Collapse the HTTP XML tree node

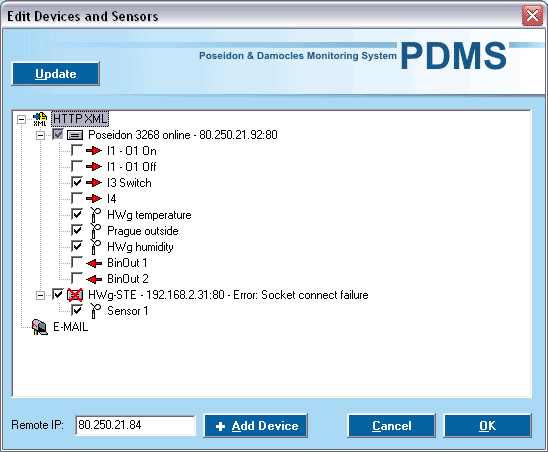[21, 119]
